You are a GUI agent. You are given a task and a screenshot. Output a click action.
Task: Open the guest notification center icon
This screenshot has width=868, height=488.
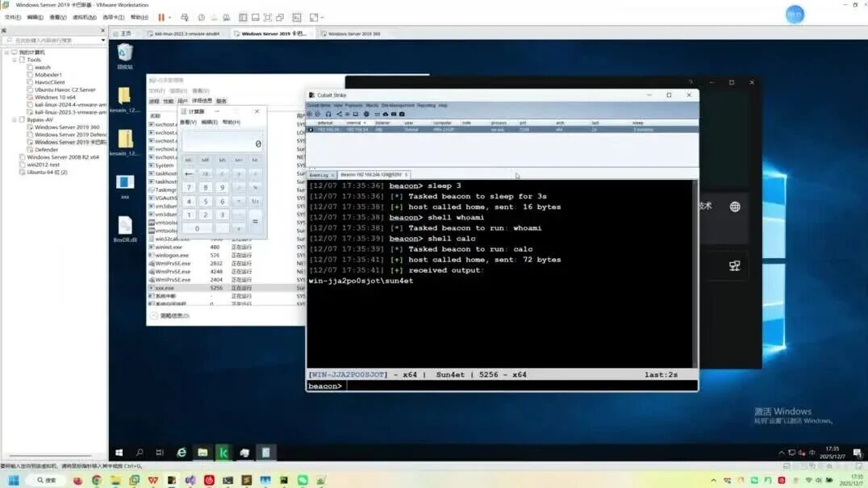tap(857, 453)
